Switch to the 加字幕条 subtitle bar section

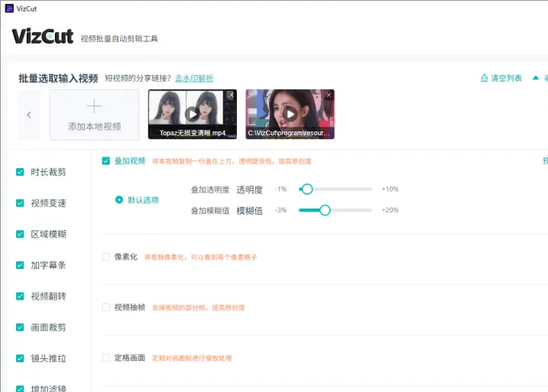[x=48, y=265]
